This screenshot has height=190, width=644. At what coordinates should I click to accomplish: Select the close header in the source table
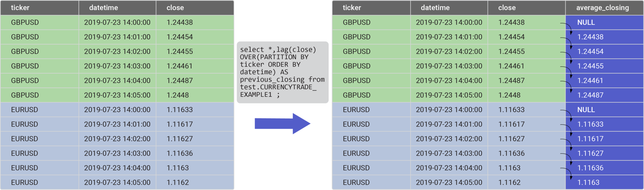coord(195,8)
